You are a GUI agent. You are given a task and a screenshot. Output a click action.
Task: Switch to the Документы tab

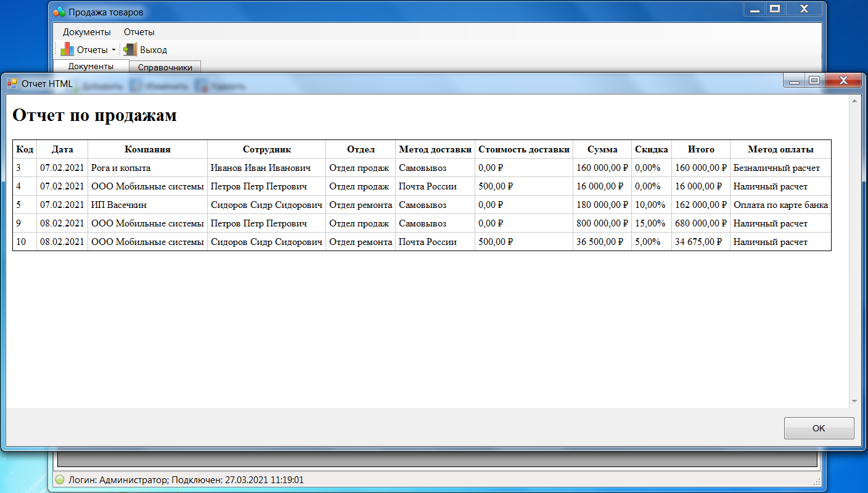pos(91,66)
